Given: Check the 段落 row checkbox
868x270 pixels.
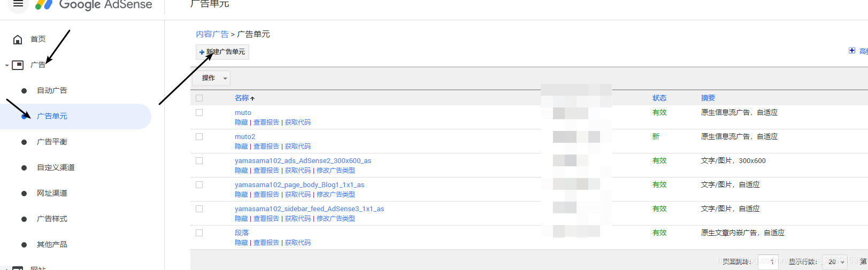Looking at the screenshot, I should click(x=199, y=233).
